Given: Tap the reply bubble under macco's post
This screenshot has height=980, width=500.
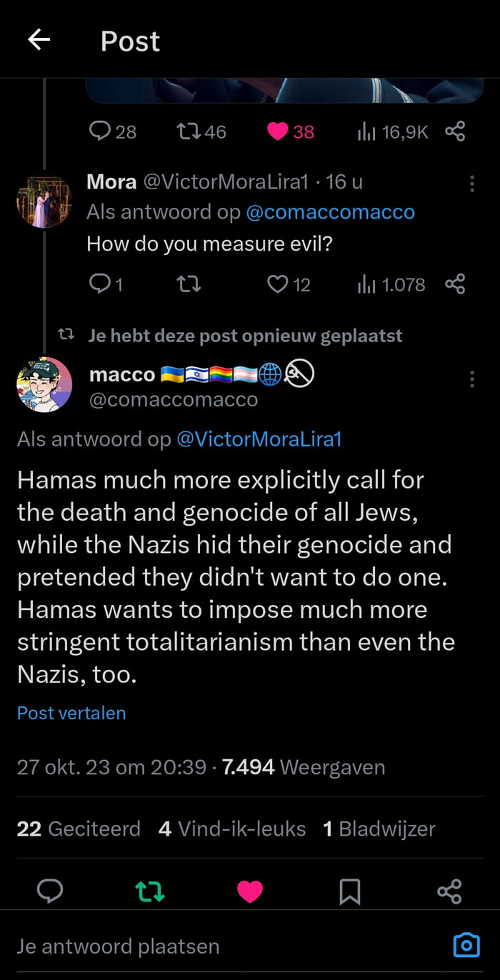Looking at the screenshot, I should (49, 891).
